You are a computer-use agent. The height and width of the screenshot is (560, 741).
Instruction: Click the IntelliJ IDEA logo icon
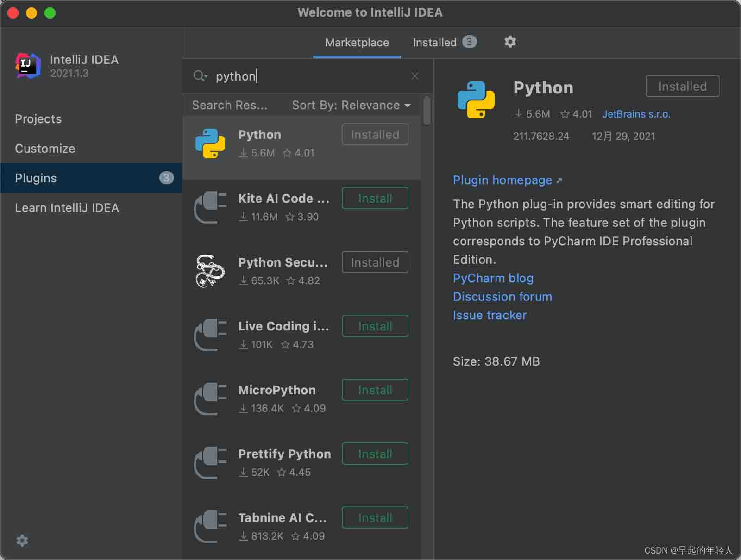pyautogui.click(x=28, y=65)
